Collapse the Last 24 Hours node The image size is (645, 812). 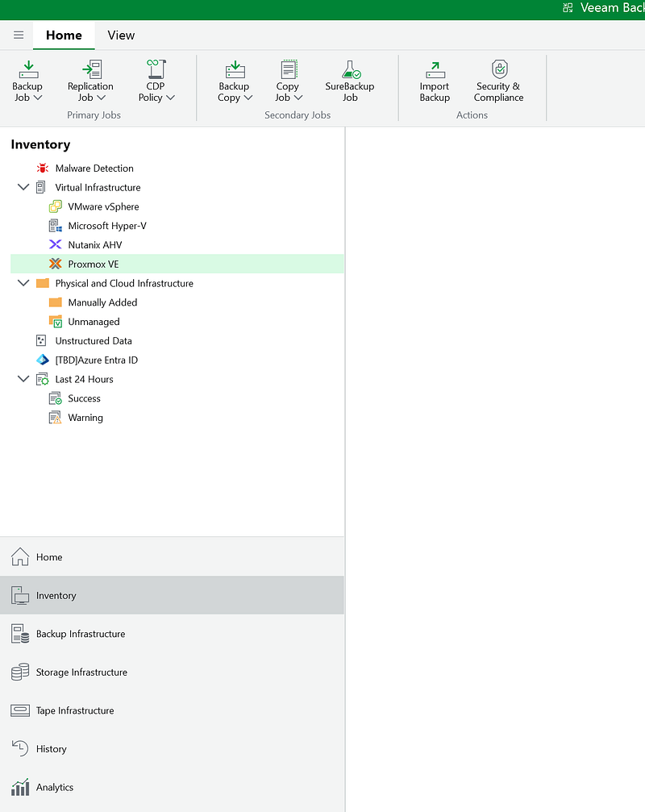(x=23, y=380)
